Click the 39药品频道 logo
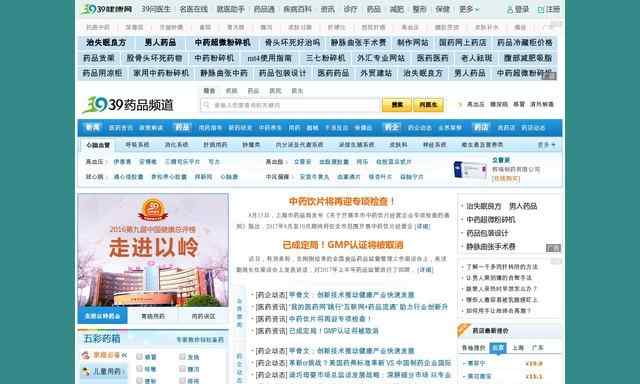The image size is (640, 384). [x=128, y=105]
